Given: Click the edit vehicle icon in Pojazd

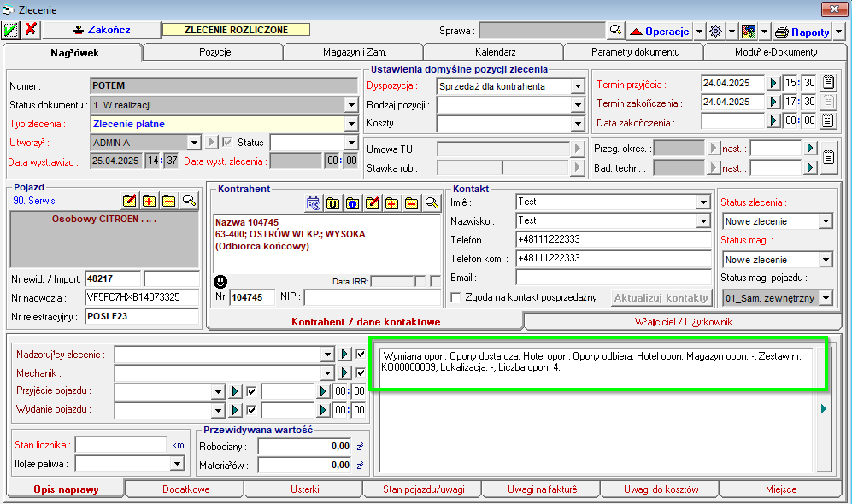Looking at the screenshot, I should (x=129, y=202).
